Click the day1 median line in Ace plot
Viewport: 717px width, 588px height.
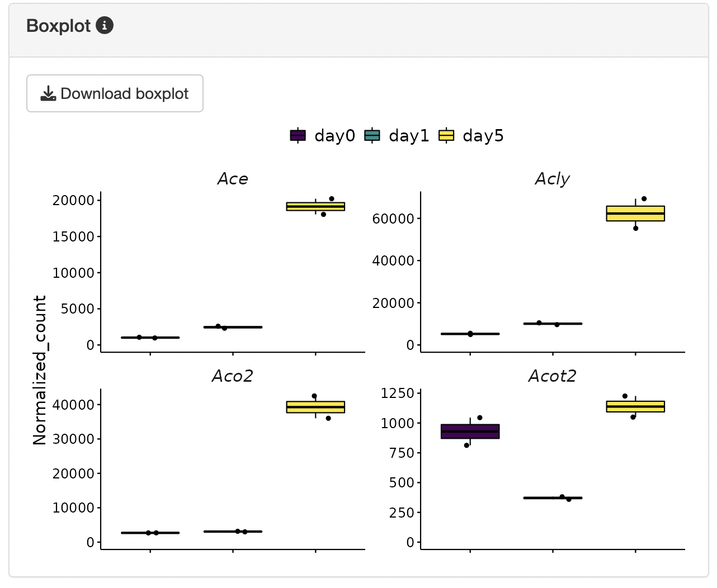coord(233,327)
